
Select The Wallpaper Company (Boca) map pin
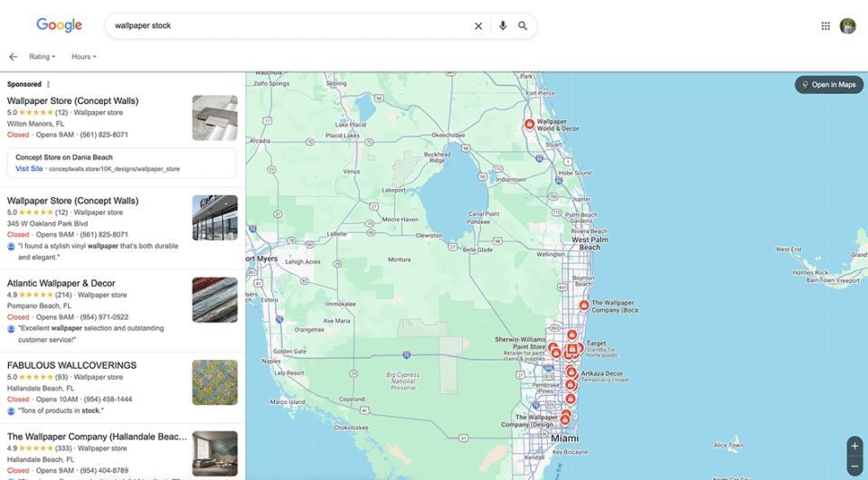(x=584, y=306)
